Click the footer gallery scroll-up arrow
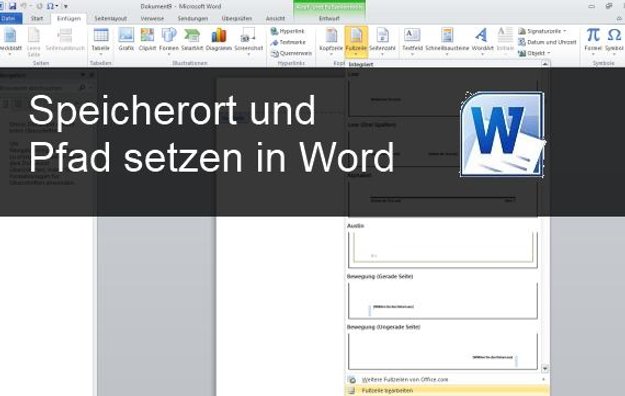Screen dimensions: 625x396 click(545, 64)
